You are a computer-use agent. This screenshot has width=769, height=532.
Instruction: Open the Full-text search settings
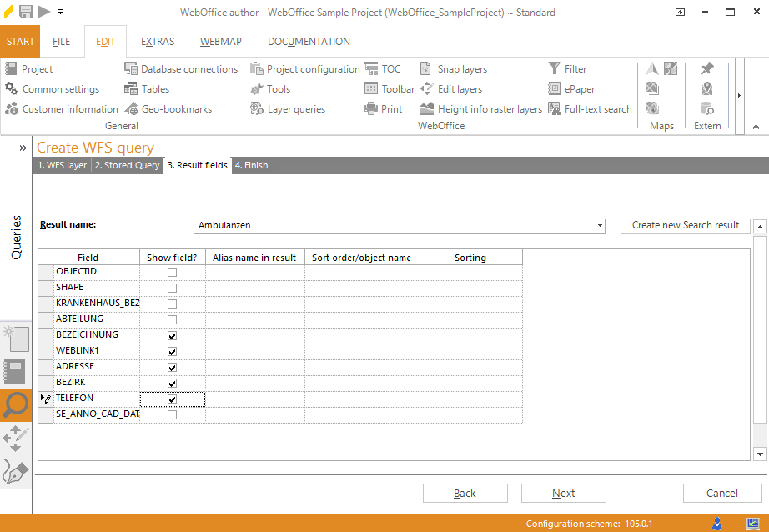(590, 109)
